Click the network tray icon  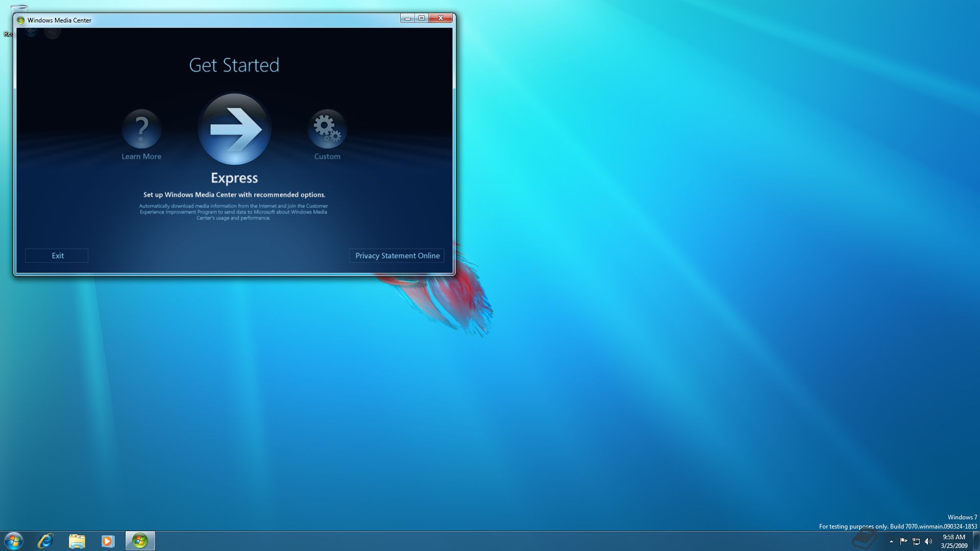pos(916,541)
